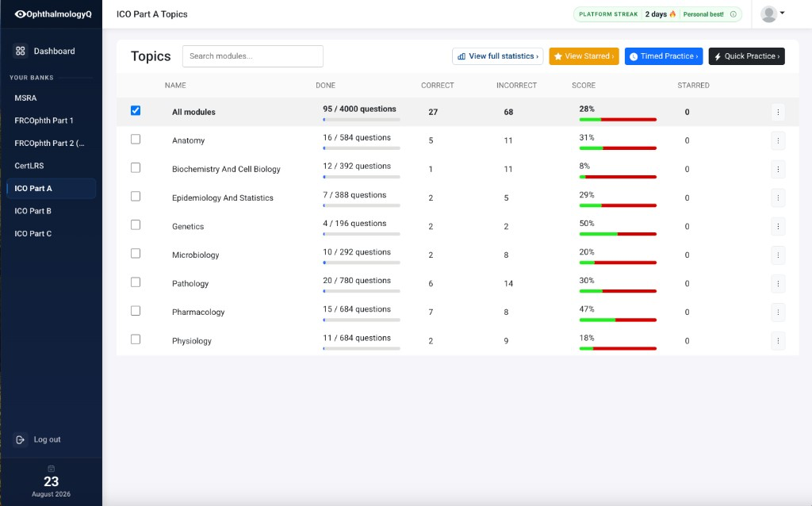Click the View full statistics button

coord(498,56)
